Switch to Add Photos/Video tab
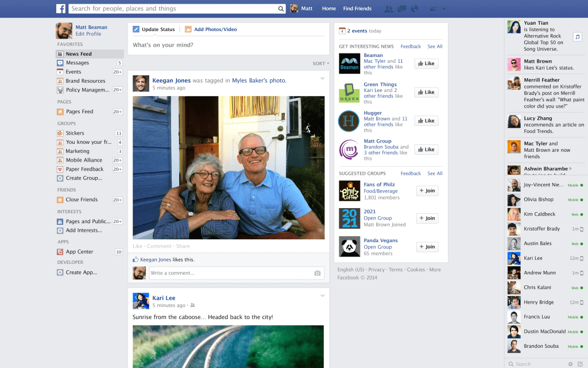Image resolution: width=588 pixels, height=368 pixels. 211,29
